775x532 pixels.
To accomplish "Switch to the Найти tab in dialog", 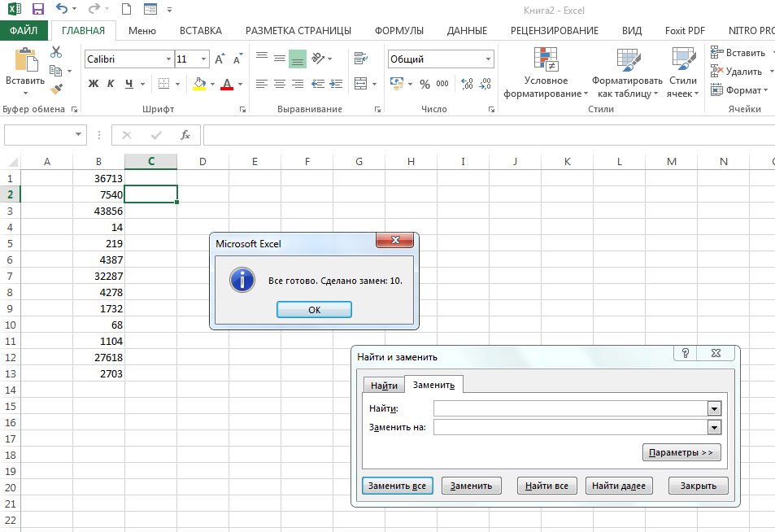I will [384, 385].
